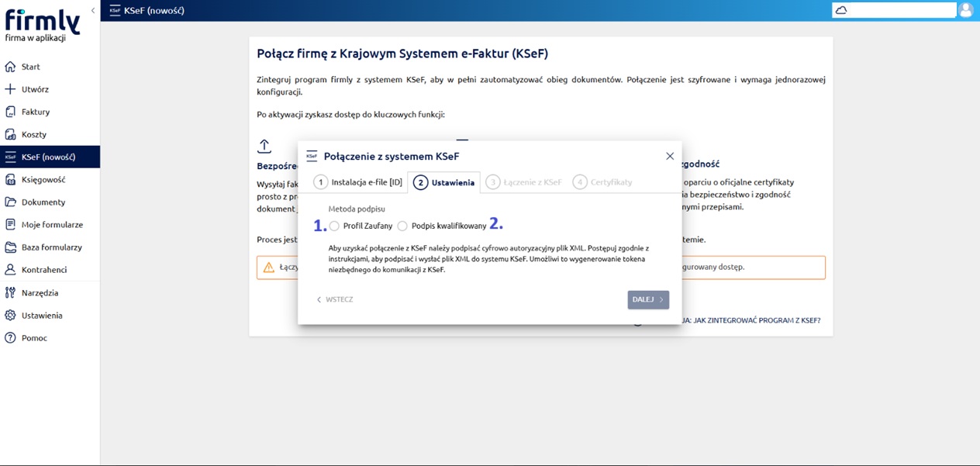Screen dimensions: 980x466
Task: Collapse the sidebar with the chevron arrow
Action: point(93,11)
